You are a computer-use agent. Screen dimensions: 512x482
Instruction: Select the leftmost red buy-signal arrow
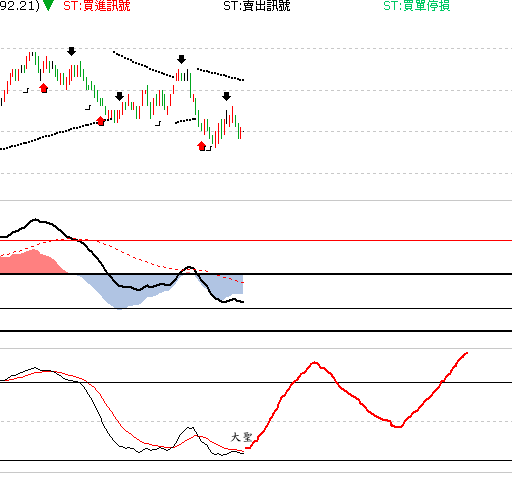tap(44, 88)
